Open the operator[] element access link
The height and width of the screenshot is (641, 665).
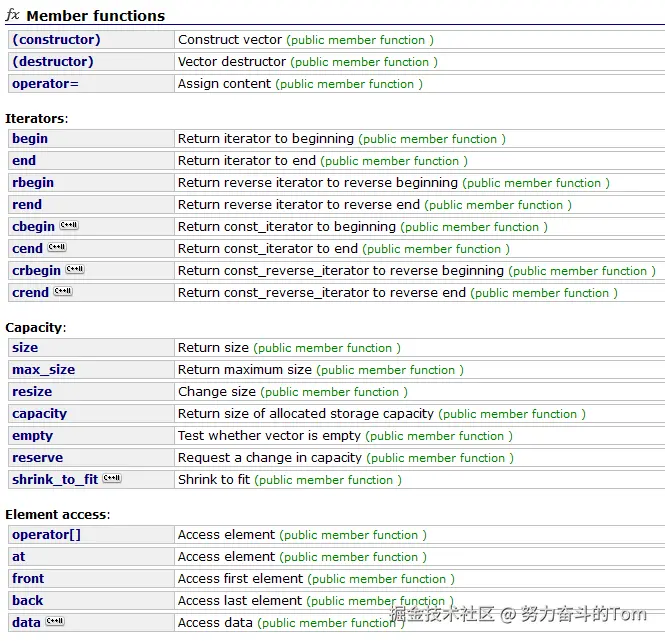46,535
